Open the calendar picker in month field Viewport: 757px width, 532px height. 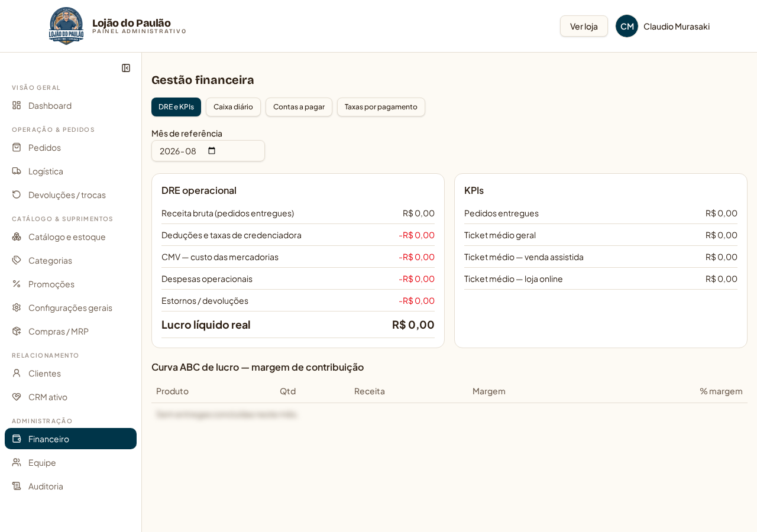[212, 151]
